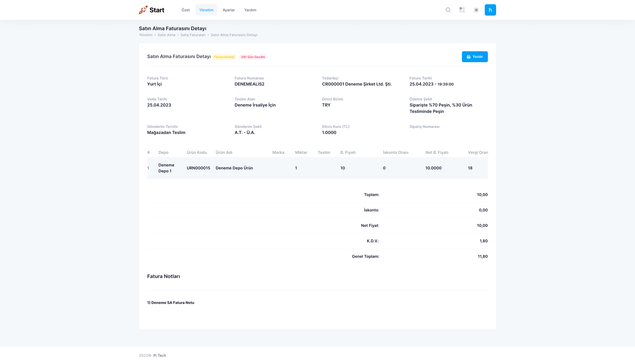Open the Ayarlar menu

point(229,10)
